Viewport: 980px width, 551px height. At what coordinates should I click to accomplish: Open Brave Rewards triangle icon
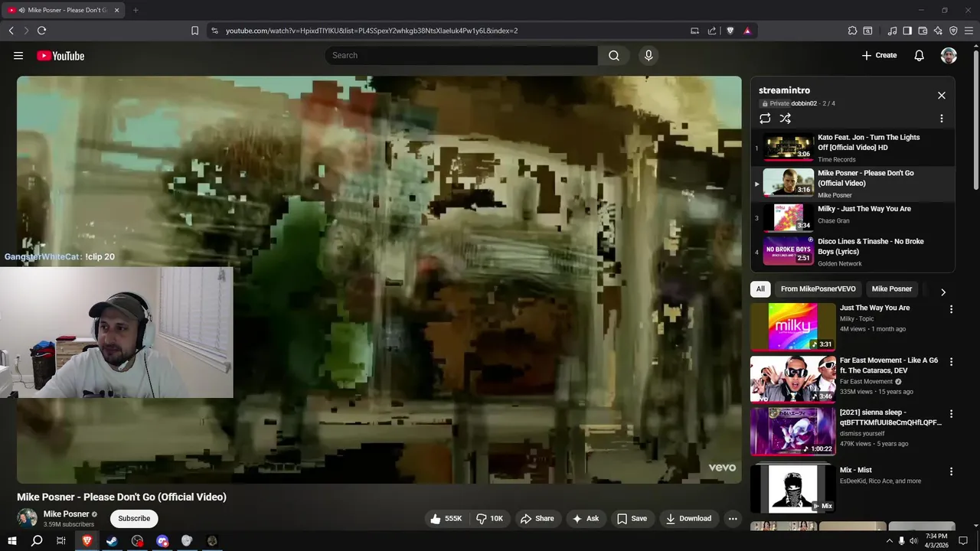click(x=747, y=31)
